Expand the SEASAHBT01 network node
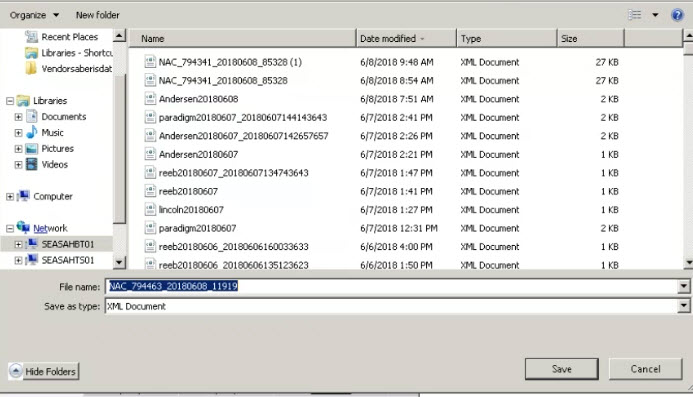Screen dimensions: 693x397 tap(18, 244)
